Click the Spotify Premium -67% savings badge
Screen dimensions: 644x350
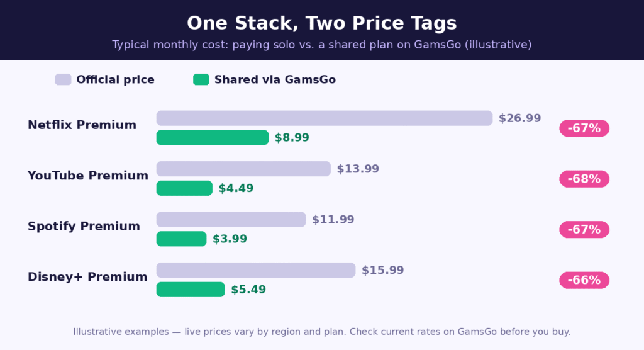point(584,230)
